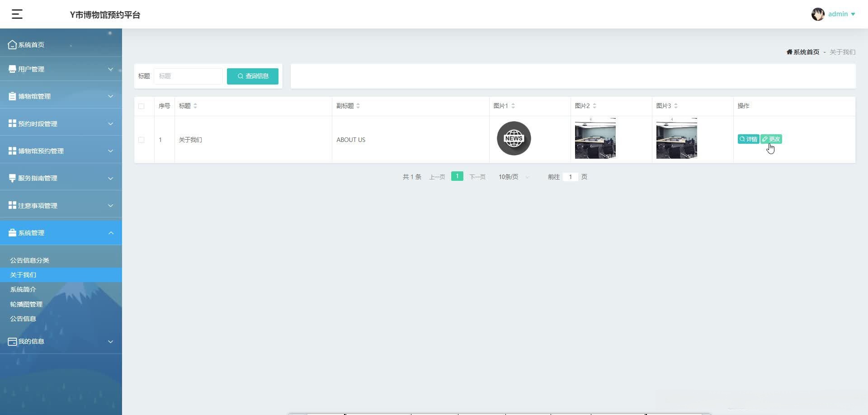Click 系统首页 breadcrumb link
Image resolution: width=868 pixels, height=415 pixels.
(806, 52)
